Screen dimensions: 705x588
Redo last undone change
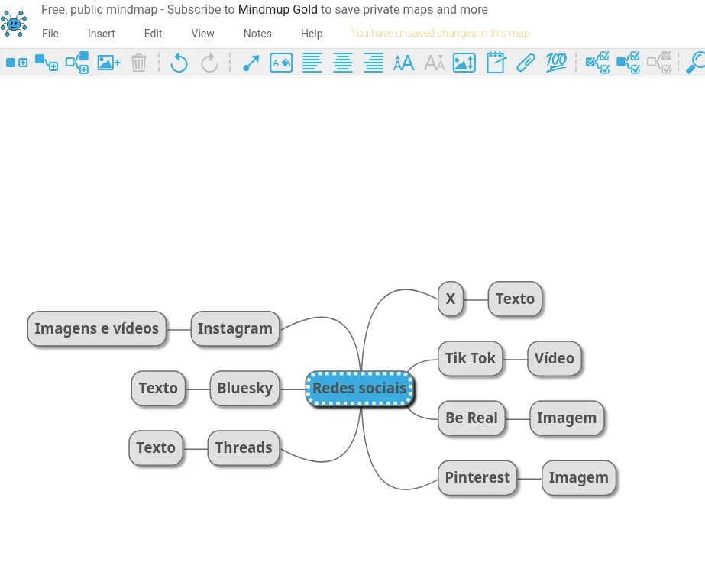[209, 63]
